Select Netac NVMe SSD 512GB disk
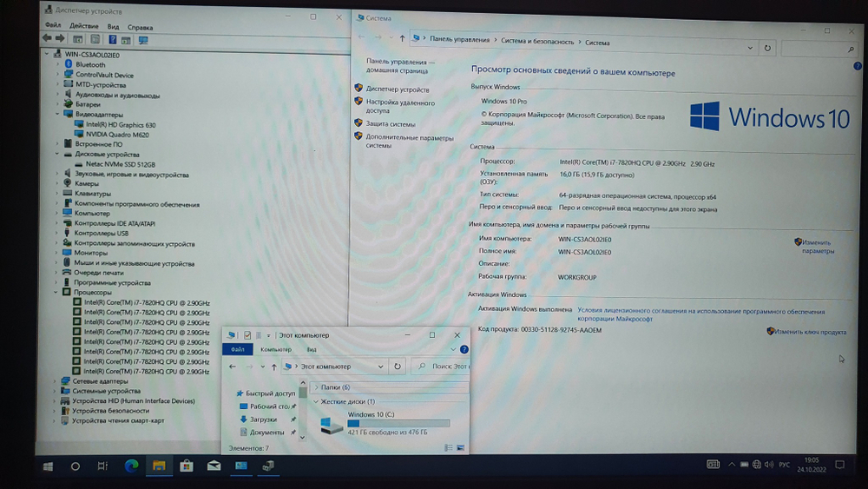 click(120, 164)
